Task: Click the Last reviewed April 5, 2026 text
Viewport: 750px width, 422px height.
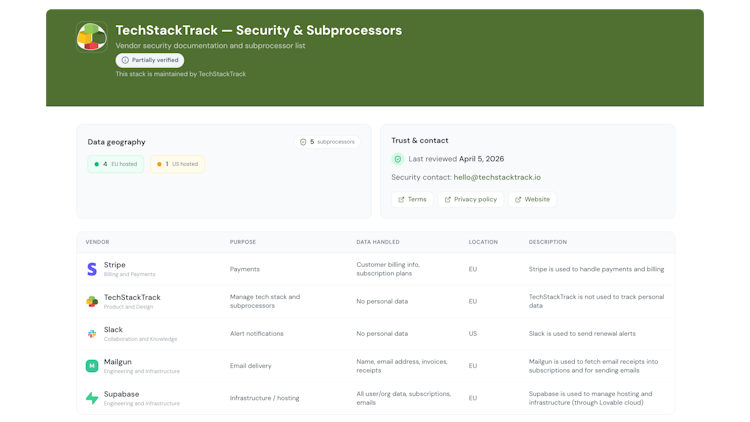Action: (x=456, y=159)
